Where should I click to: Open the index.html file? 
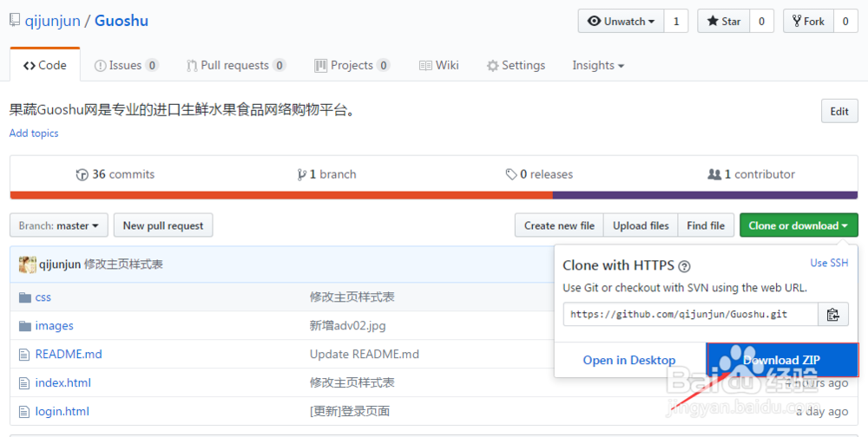point(63,382)
